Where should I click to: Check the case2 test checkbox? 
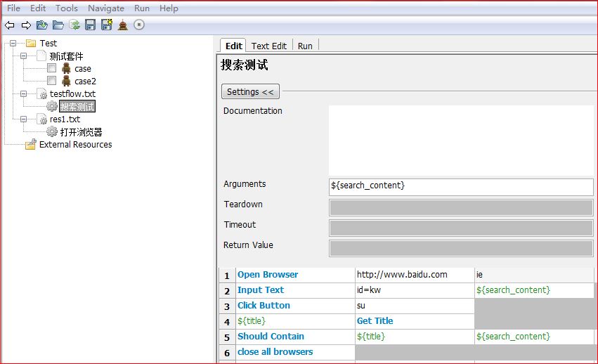pyautogui.click(x=51, y=81)
